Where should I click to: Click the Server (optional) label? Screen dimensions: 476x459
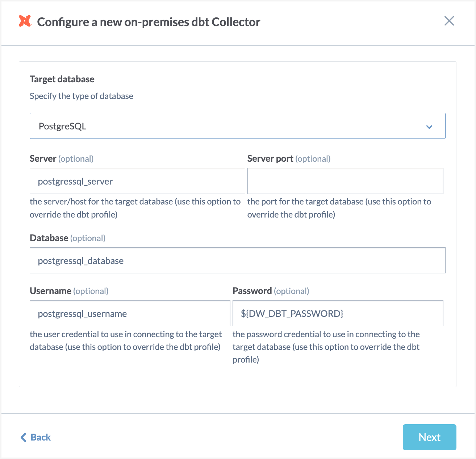[62, 159]
